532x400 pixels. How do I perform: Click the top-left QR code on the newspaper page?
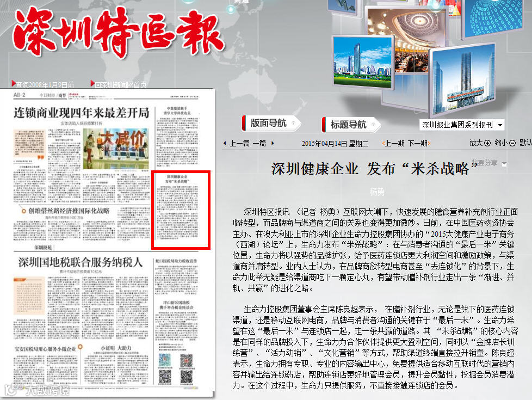tap(165, 361)
